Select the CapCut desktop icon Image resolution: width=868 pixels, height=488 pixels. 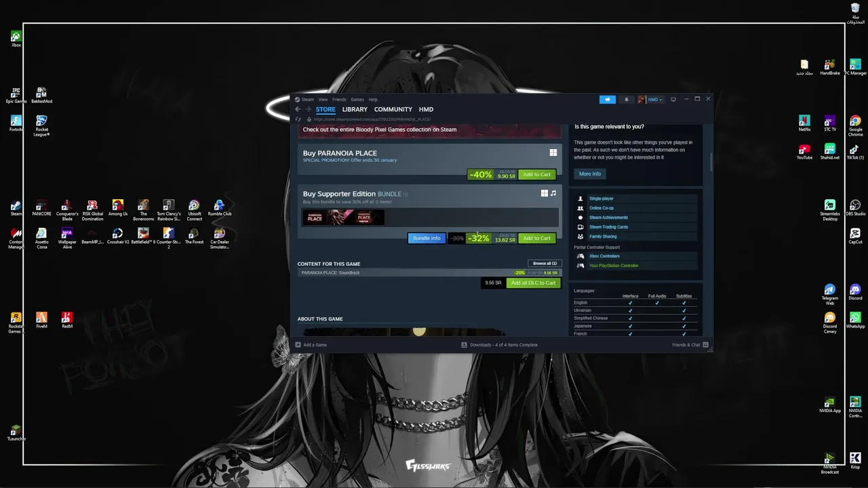click(x=855, y=237)
